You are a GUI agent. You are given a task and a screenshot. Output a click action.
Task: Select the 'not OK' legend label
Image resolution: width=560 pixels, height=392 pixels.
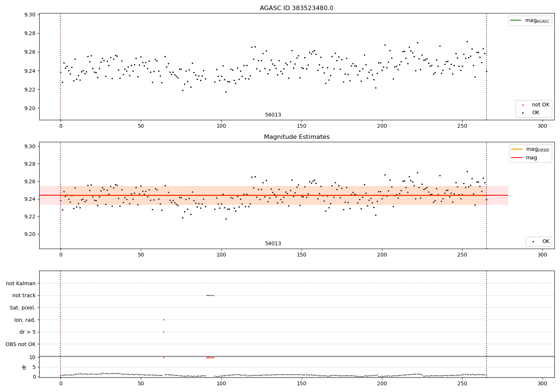541,105
